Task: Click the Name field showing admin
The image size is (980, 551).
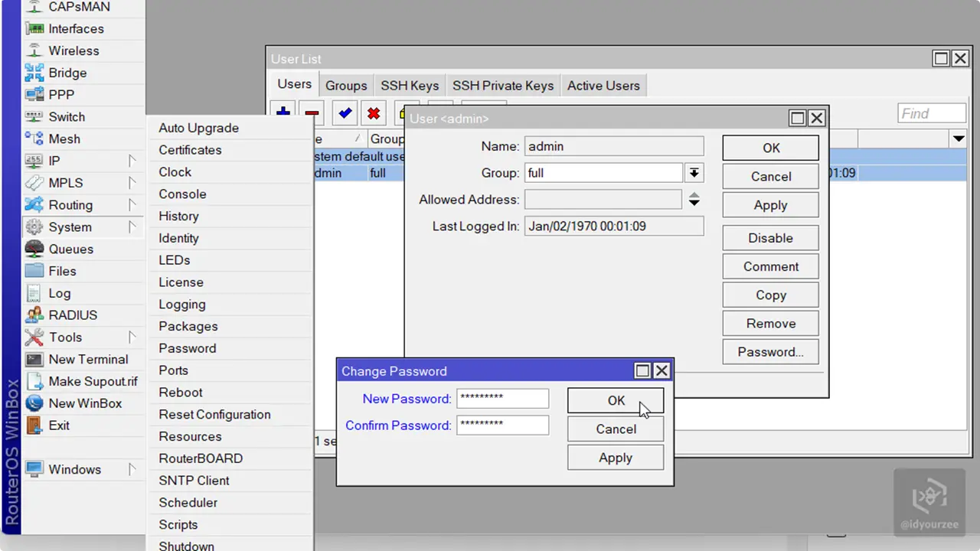Action: (x=614, y=146)
